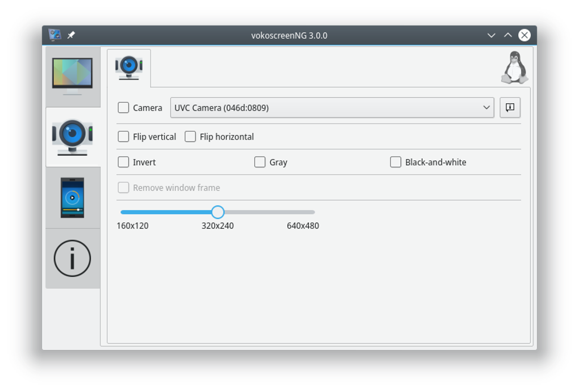
Task: Open the information panel in the sidebar
Action: click(x=73, y=257)
